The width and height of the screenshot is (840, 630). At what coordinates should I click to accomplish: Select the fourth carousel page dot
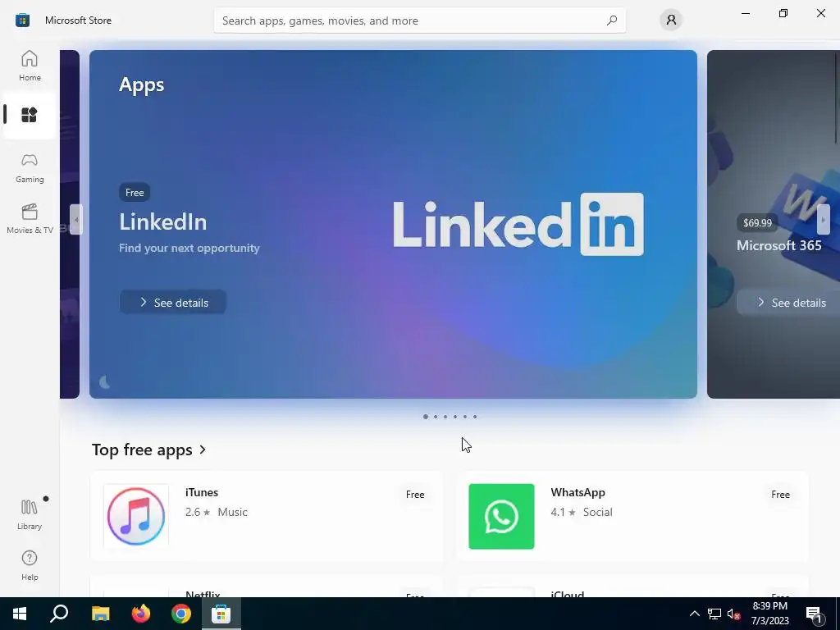455,417
